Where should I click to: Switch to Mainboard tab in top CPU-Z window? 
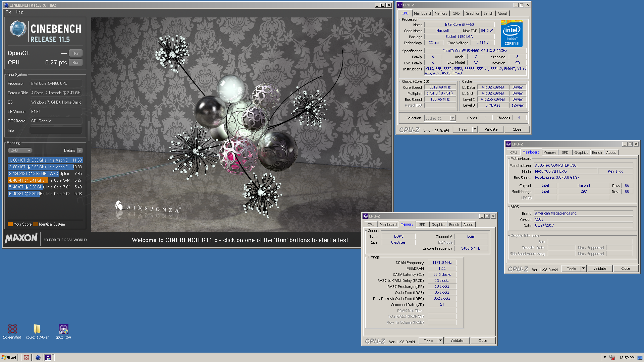click(x=422, y=13)
